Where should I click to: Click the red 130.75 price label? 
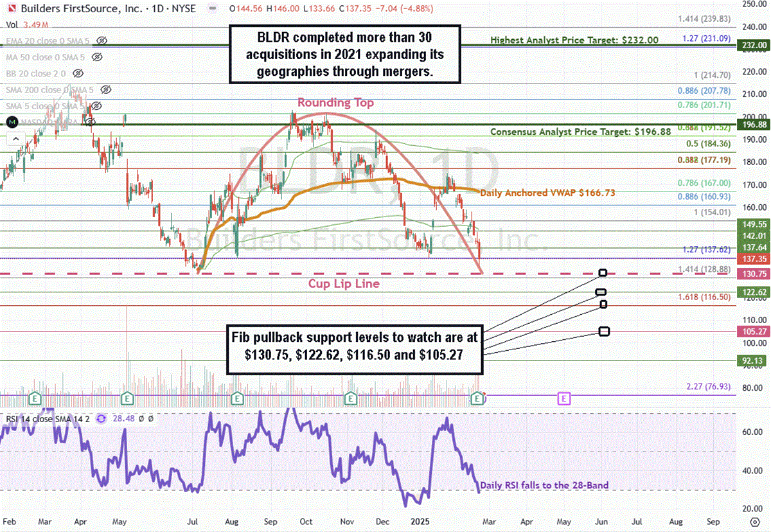tap(754, 273)
